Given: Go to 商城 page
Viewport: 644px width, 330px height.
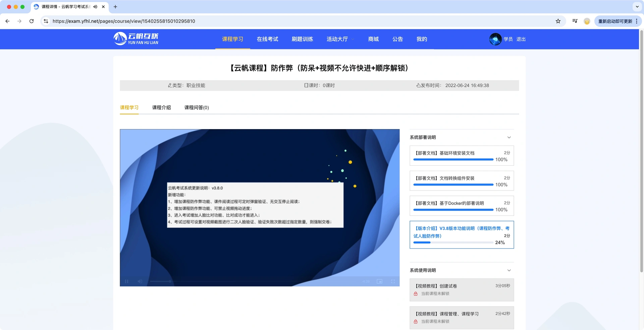Looking at the screenshot, I should coord(373,39).
